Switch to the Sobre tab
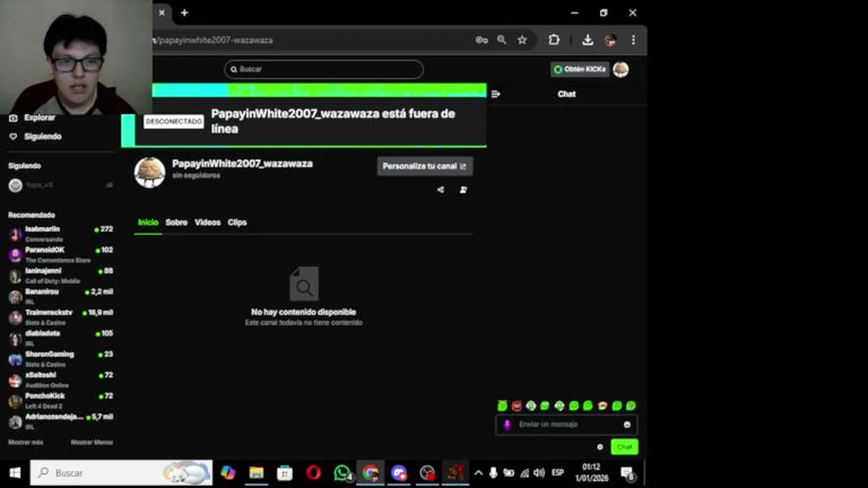This screenshot has height=488, width=868. click(176, 222)
